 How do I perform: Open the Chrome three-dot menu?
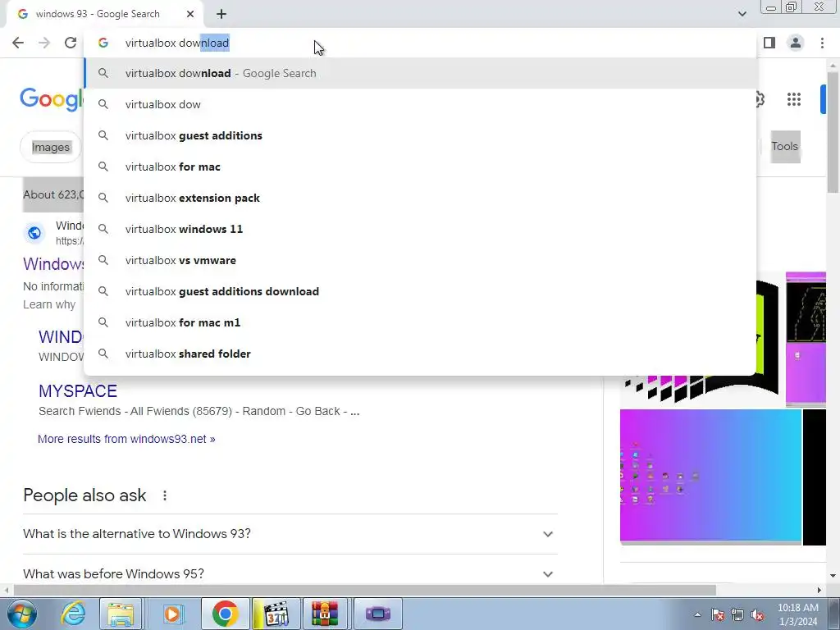(822, 43)
